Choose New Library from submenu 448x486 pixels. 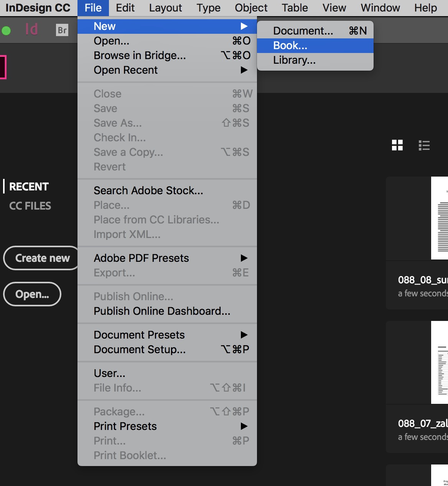point(315,60)
